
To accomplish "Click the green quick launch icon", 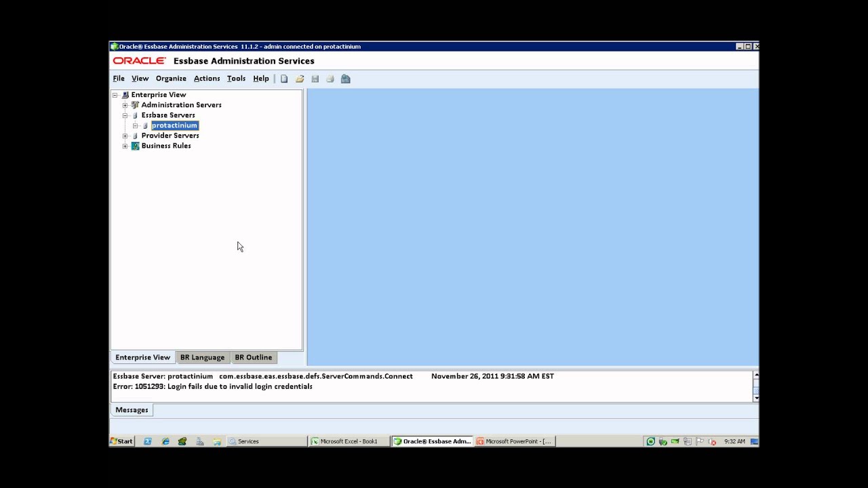I will 182,441.
